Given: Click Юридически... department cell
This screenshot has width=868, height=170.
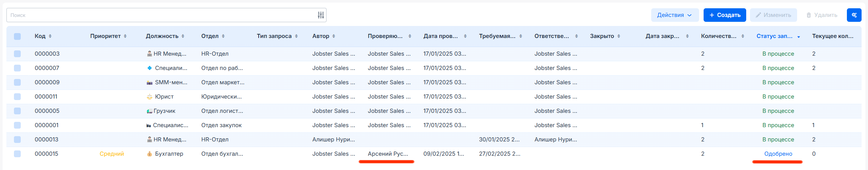Looking at the screenshot, I should tap(222, 97).
